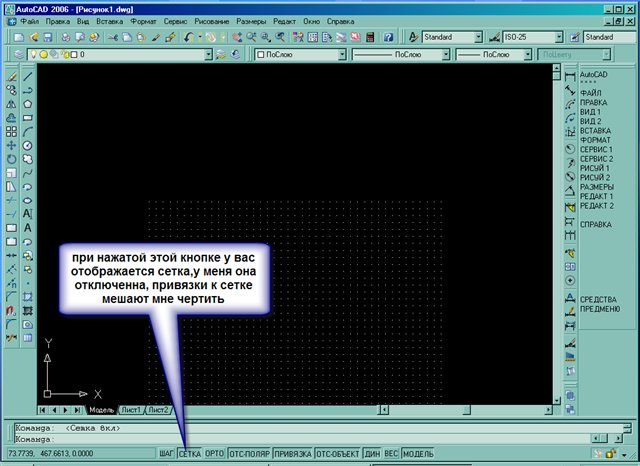Screen dimensions: 640x466
Task: Click ПРИВЯЗКА object snap button
Action: [x=293, y=454]
